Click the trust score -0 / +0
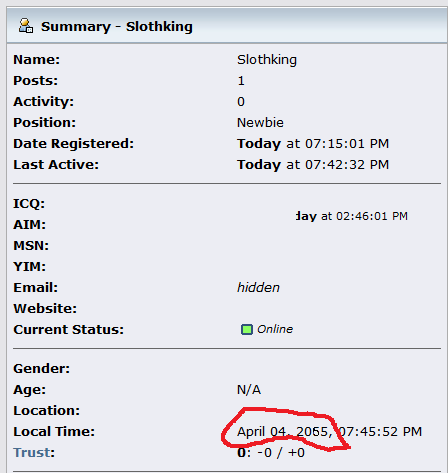Viewport: 448px width, 473px height. tap(281, 453)
